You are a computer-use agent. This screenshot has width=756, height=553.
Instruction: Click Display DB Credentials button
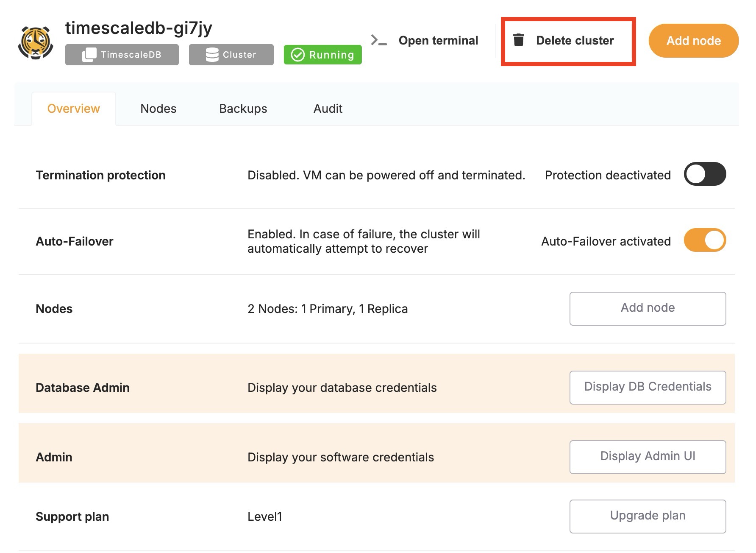click(648, 387)
